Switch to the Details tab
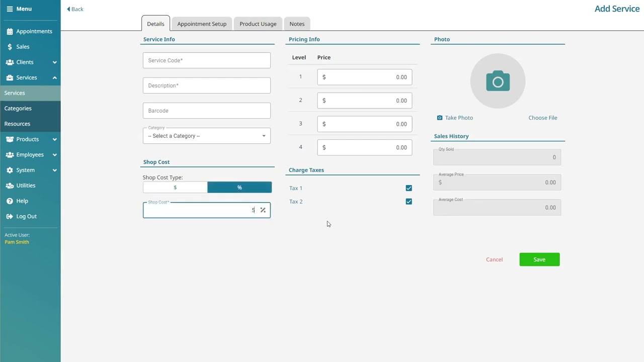Screen dimensions: 644x362 155,24
